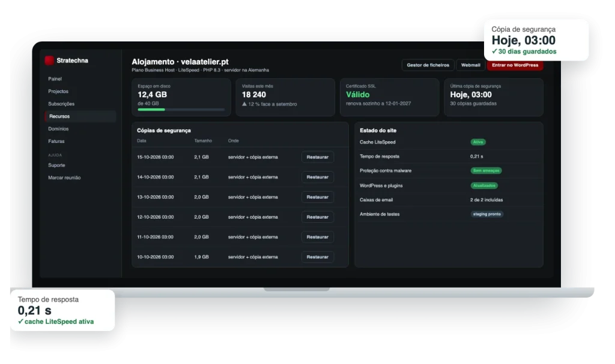The width and height of the screenshot is (615, 364).
Task: Click the 1,9 GB size cell
Action: click(201, 257)
